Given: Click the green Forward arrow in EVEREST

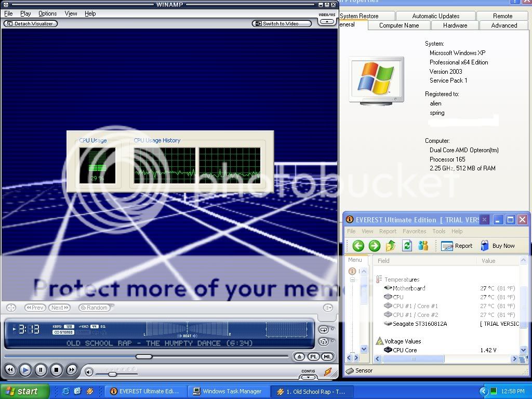Looking at the screenshot, I should click(x=375, y=246).
